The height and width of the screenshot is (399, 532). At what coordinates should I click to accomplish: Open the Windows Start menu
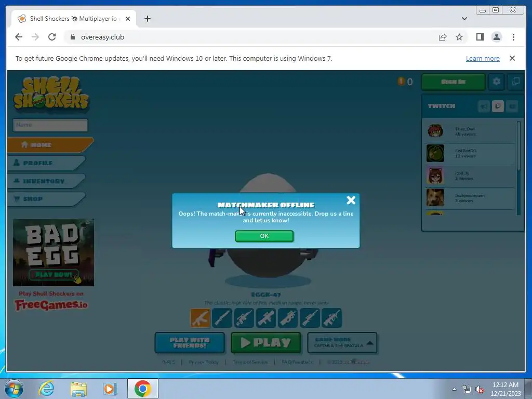tap(14, 389)
